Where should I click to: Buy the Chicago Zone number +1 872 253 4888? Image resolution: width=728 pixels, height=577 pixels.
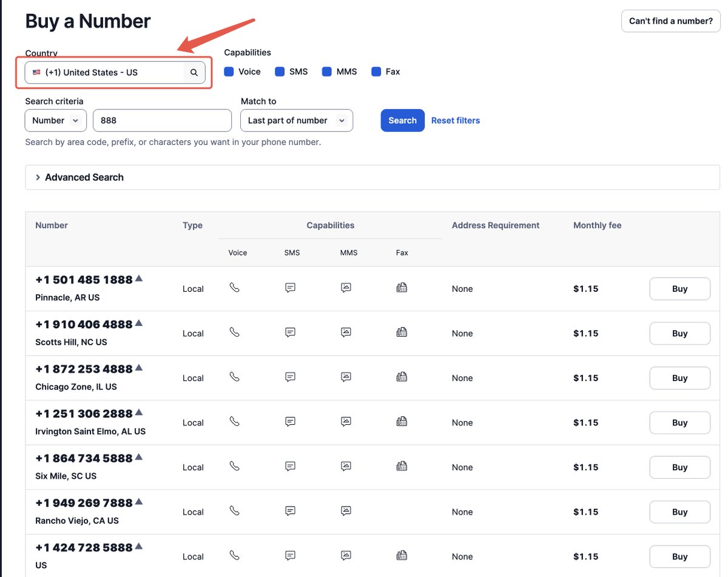679,378
